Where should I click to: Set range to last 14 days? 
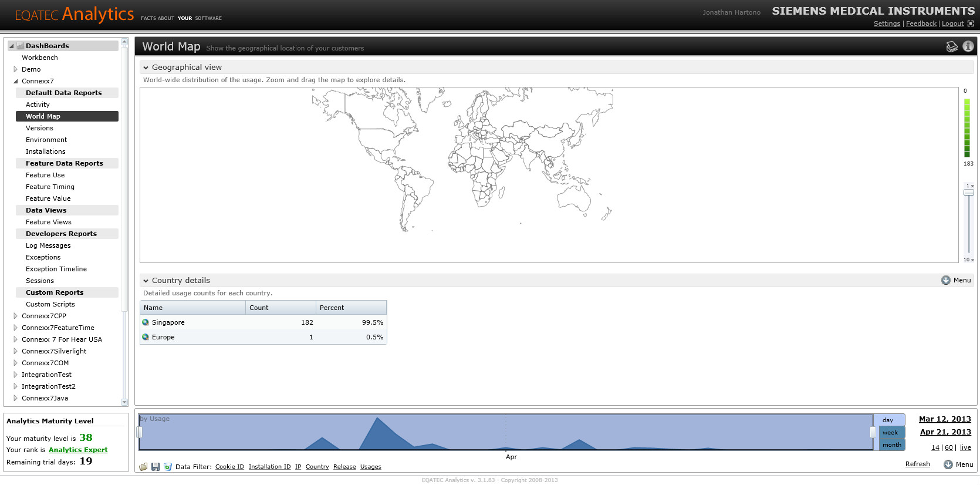tap(935, 447)
